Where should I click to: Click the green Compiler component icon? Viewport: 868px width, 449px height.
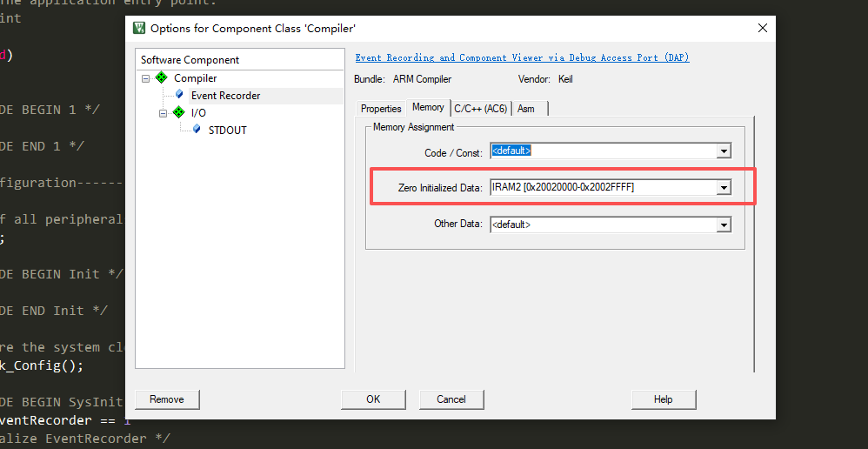pyautogui.click(x=162, y=77)
